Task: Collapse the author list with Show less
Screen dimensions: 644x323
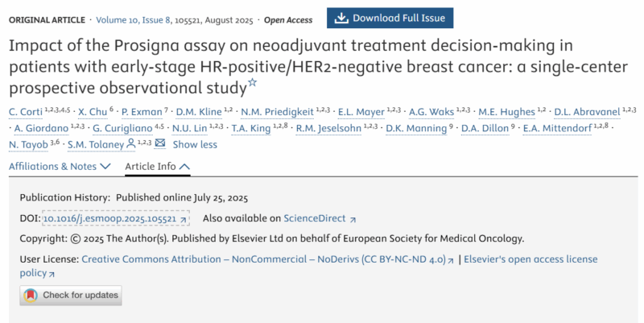Action: pos(195,144)
